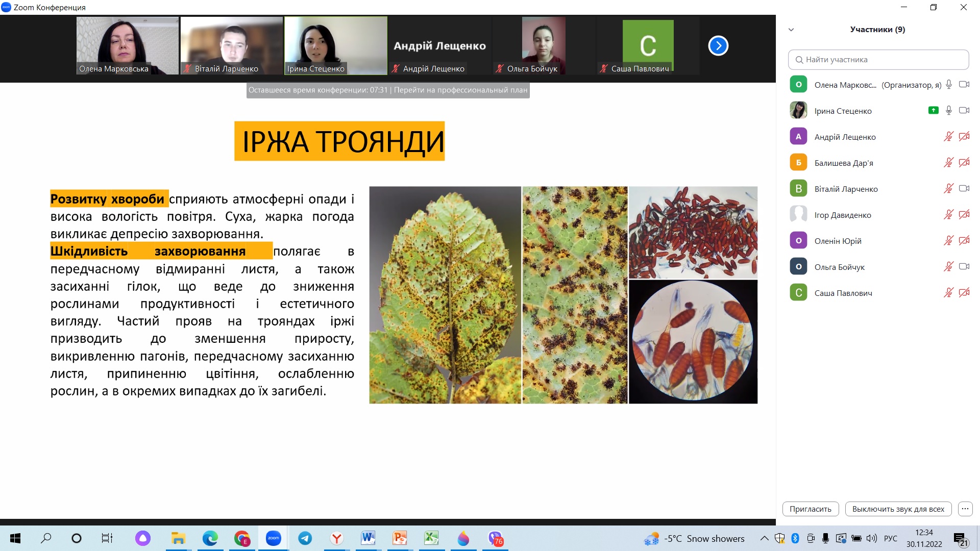The height and width of the screenshot is (551, 980).
Task: Search in the Найти участника field
Action: click(878, 60)
